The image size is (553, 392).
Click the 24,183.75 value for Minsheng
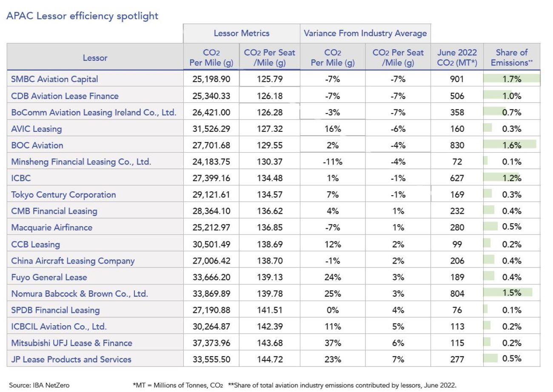point(211,162)
